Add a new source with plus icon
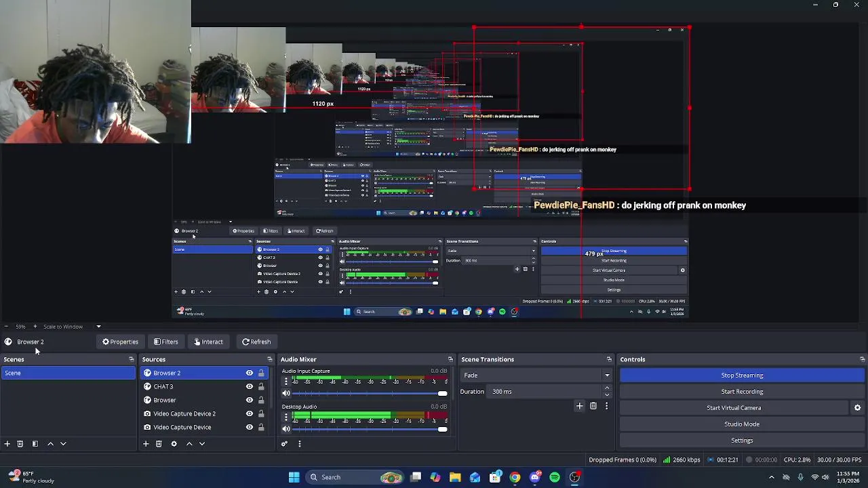The width and height of the screenshot is (868, 488). [x=145, y=444]
